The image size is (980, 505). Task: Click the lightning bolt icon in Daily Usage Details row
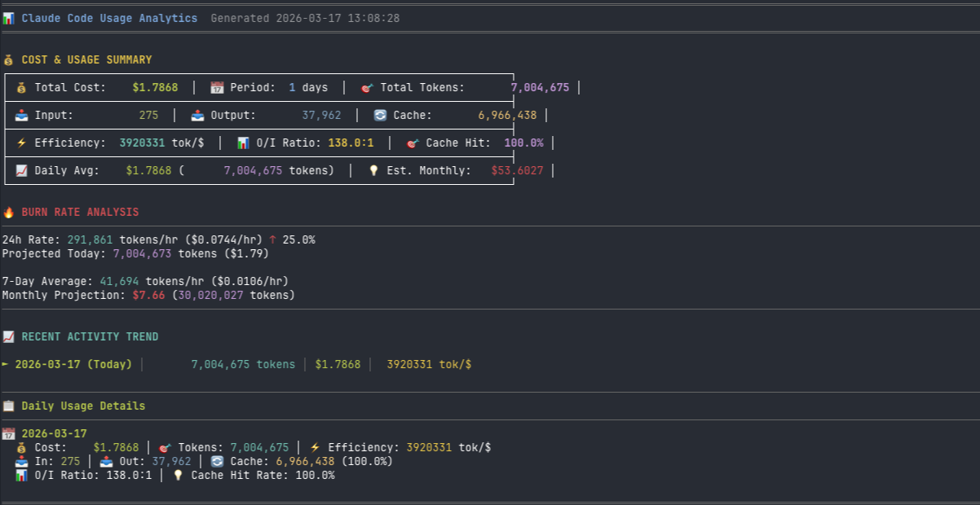pyautogui.click(x=315, y=448)
